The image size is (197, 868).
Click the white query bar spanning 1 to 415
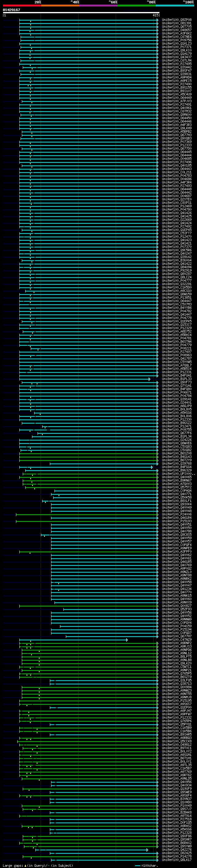(x=81, y=13)
